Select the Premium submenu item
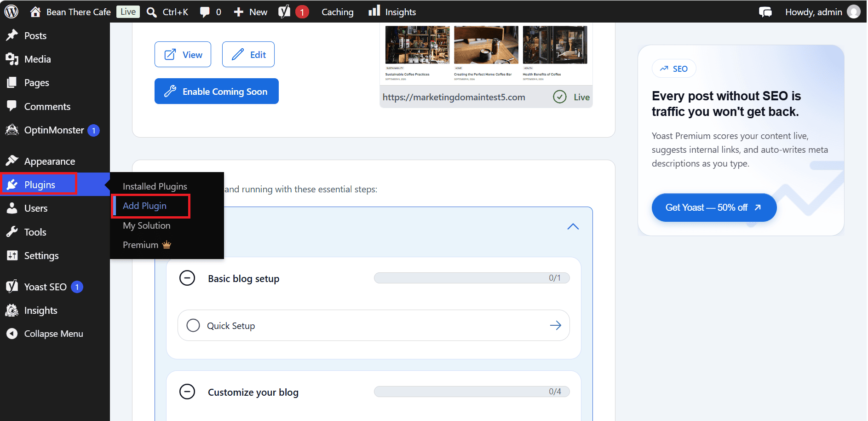 (147, 245)
